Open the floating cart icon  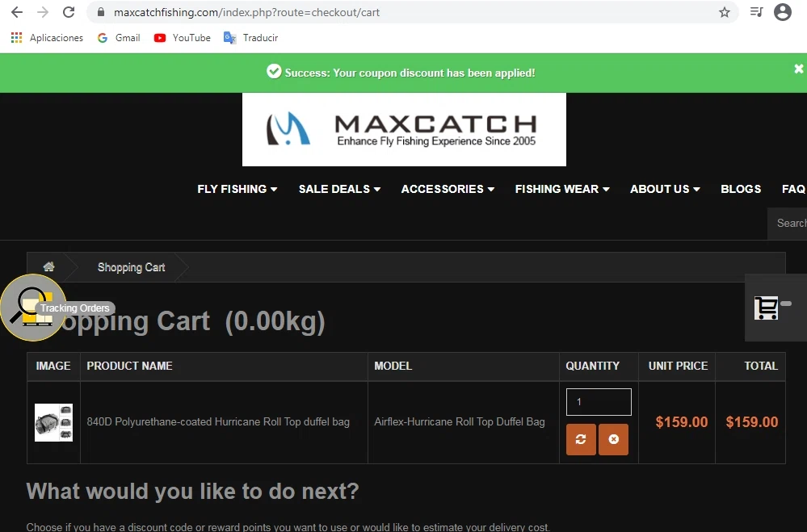(767, 308)
